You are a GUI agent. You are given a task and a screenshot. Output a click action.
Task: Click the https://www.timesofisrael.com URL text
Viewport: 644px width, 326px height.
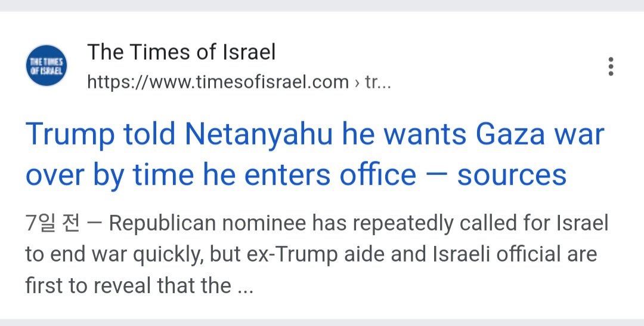tap(218, 82)
